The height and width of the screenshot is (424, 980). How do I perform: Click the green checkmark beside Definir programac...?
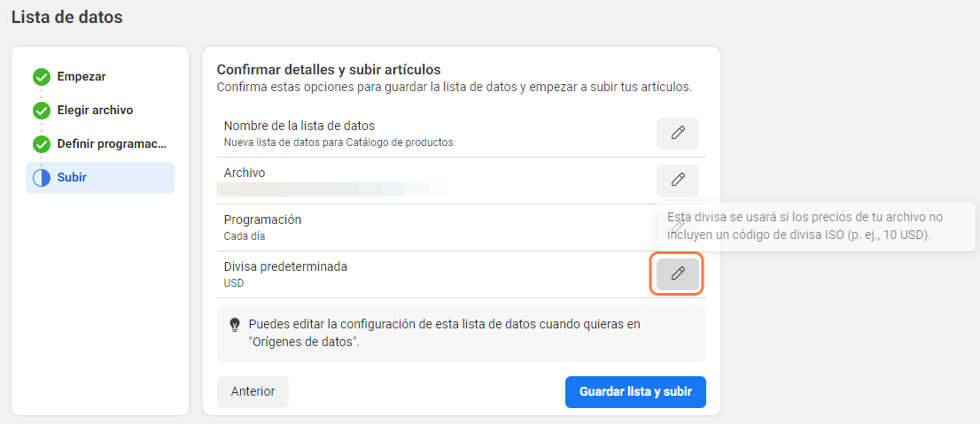pyautogui.click(x=42, y=145)
